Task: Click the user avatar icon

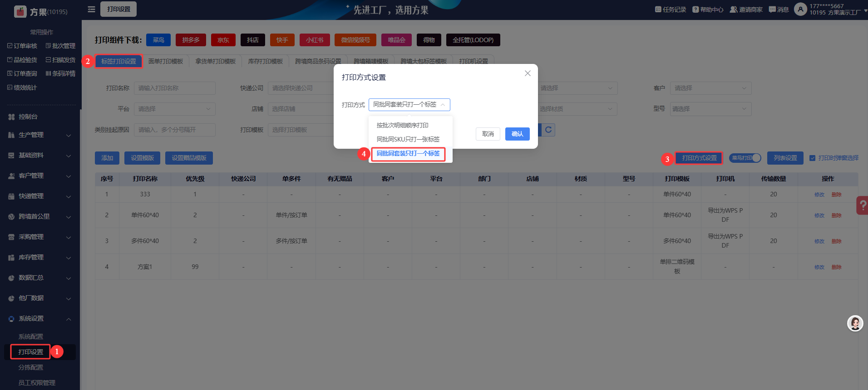Action: pos(800,9)
